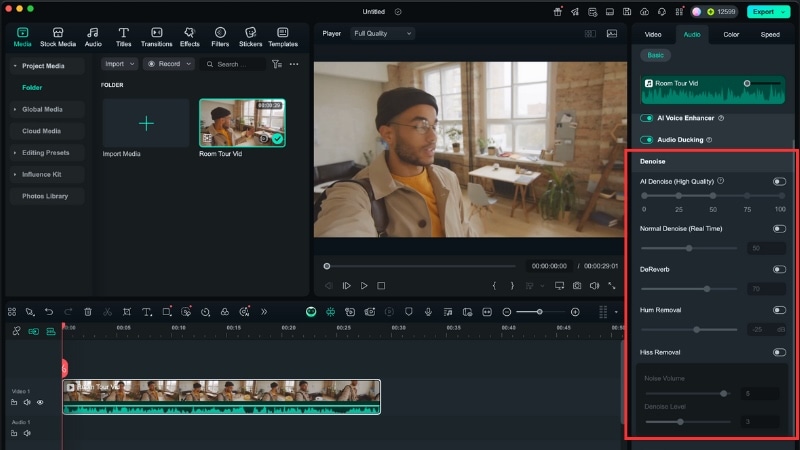This screenshot has width=800, height=450.
Task: Click the Hum Removal slider handle
Action: pyautogui.click(x=696, y=330)
